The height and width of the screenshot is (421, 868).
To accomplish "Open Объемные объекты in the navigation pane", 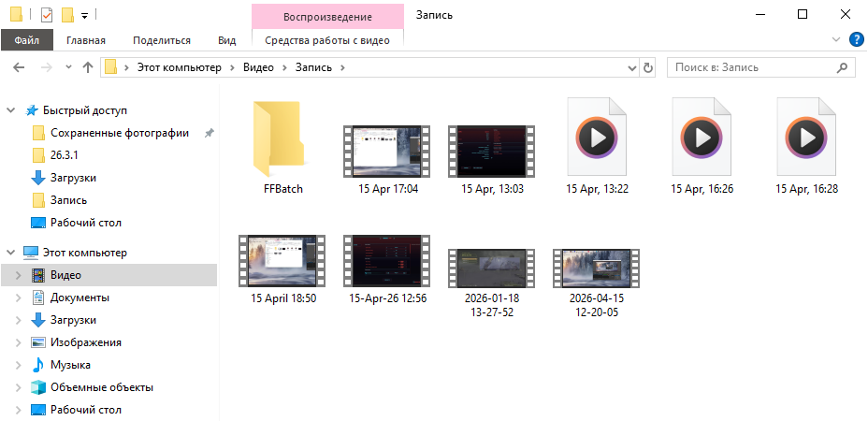I will pos(102,387).
